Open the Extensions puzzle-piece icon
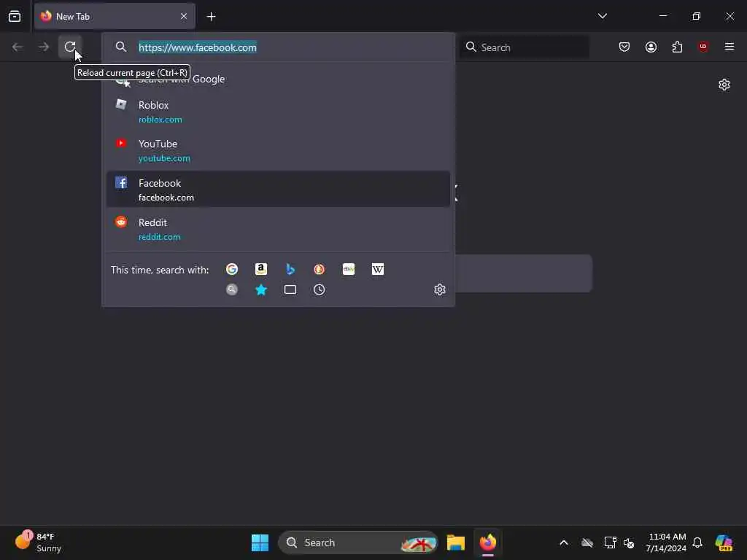 pyautogui.click(x=678, y=47)
